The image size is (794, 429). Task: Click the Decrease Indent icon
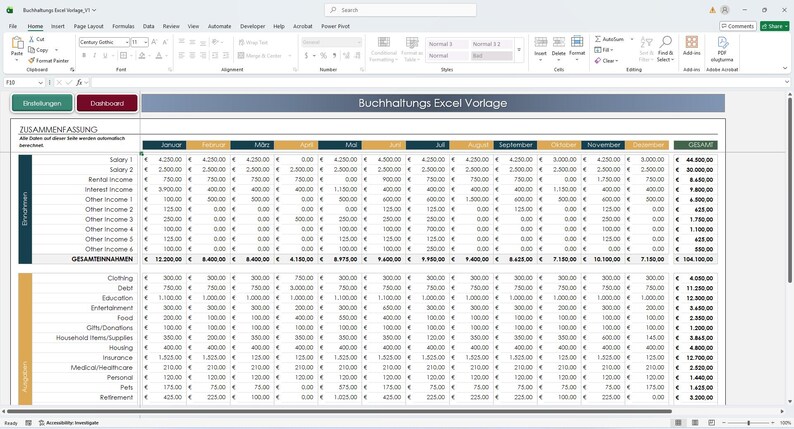215,55
